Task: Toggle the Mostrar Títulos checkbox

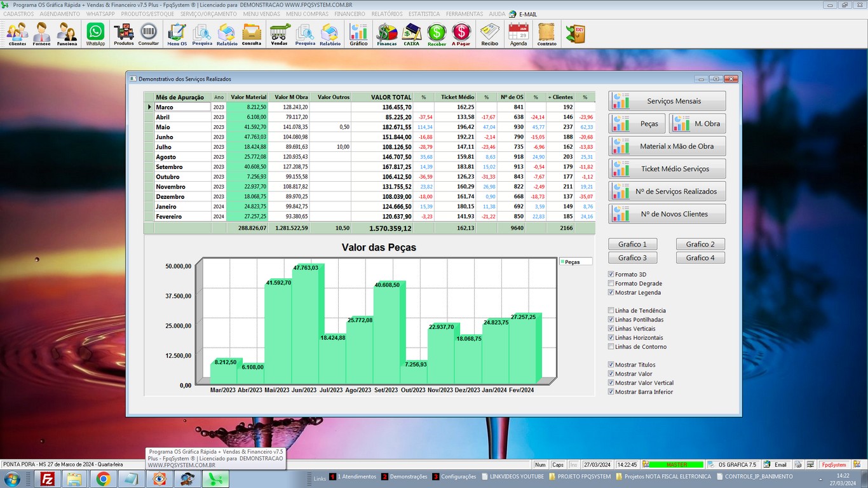Action: (x=611, y=365)
